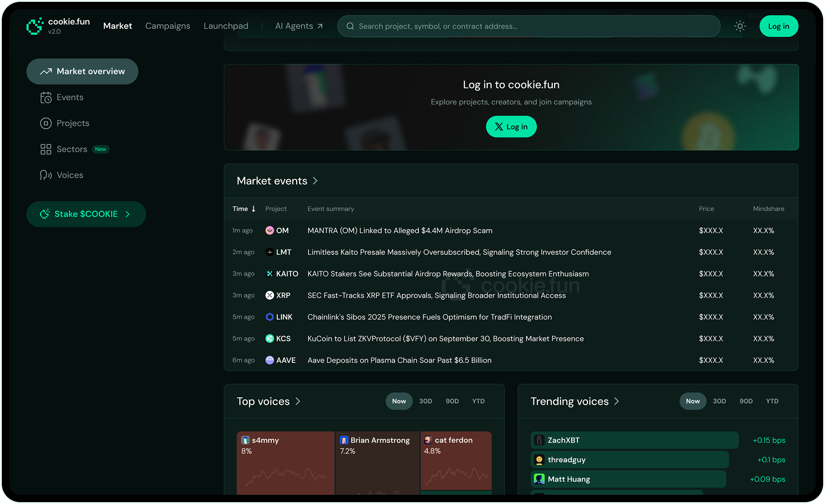This screenshot has width=825, height=504.
Task: Select Now in Top voices
Action: 399,401
